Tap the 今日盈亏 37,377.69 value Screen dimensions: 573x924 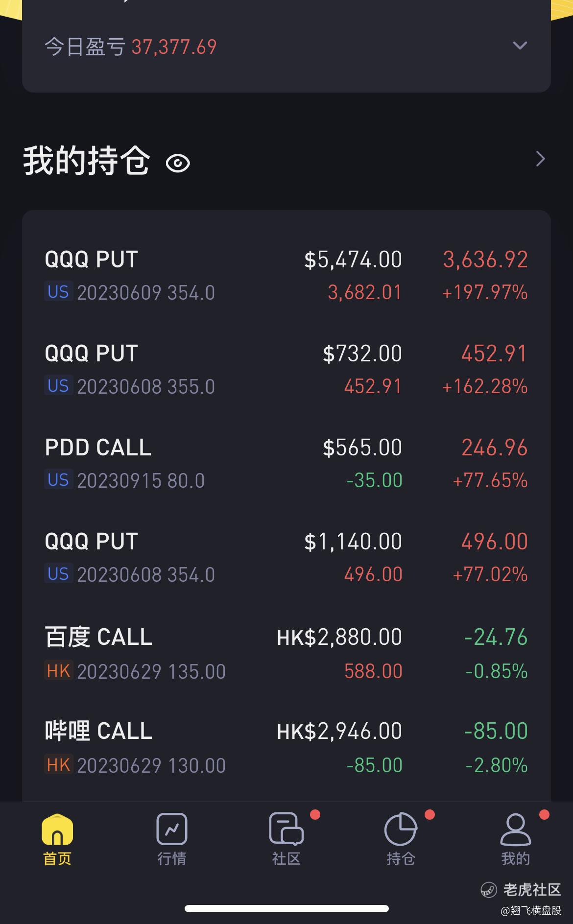pos(174,47)
